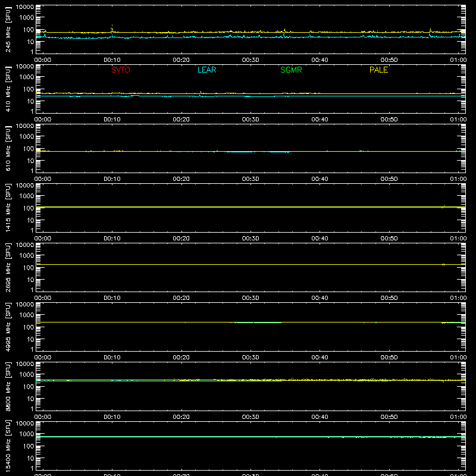Click the red SVTO station legend label
The width and height of the screenshot is (476, 476).
tap(121, 70)
